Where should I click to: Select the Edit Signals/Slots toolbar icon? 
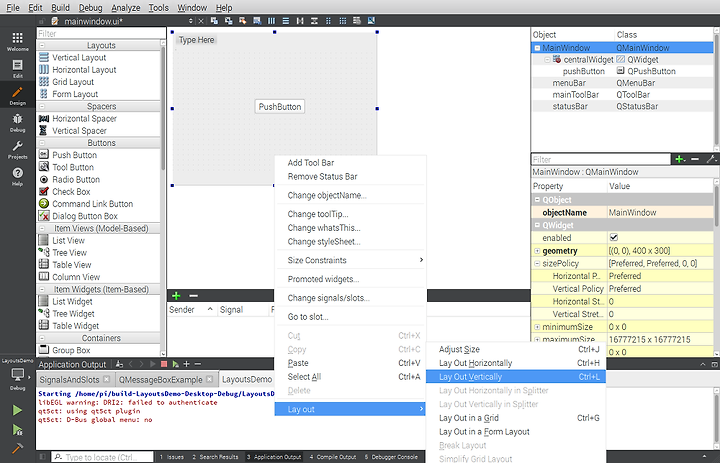coord(228,21)
